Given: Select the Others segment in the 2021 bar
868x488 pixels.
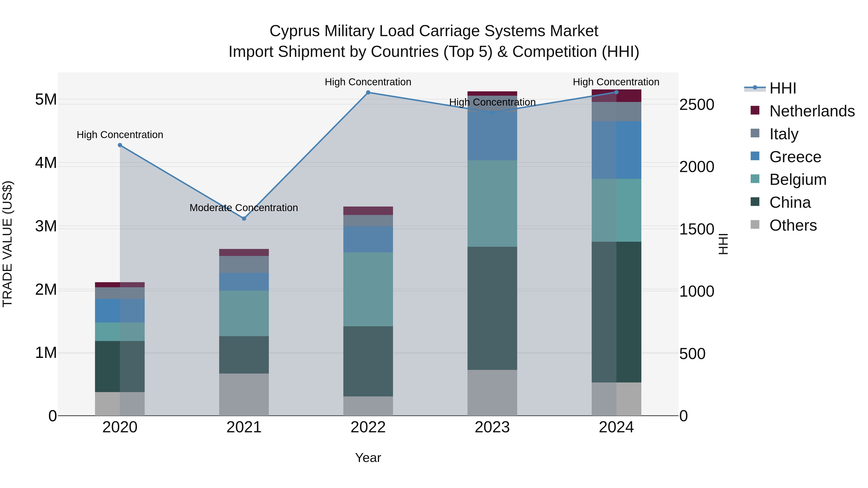Looking at the screenshot, I should 244,395.
